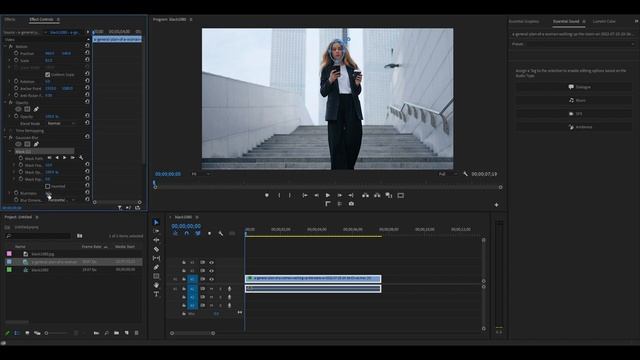Image resolution: width=640 pixels, height=360 pixels.
Task: Create ellipse mask under Opacity
Action: pos(18,109)
